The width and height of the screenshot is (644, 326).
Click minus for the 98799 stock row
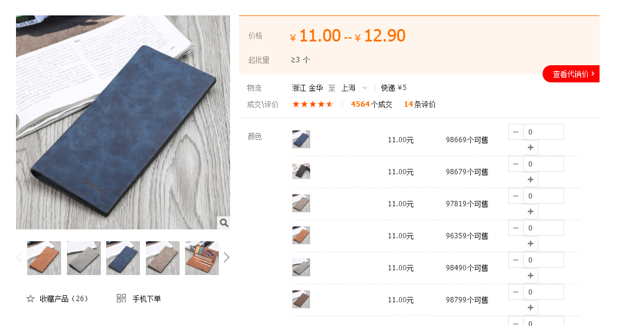(x=516, y=292)
